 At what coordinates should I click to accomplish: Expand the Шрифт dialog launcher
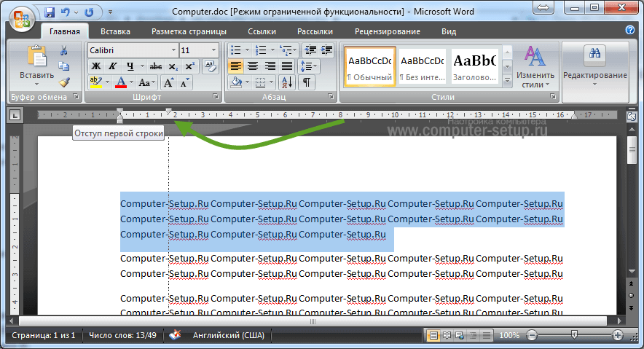216,96
